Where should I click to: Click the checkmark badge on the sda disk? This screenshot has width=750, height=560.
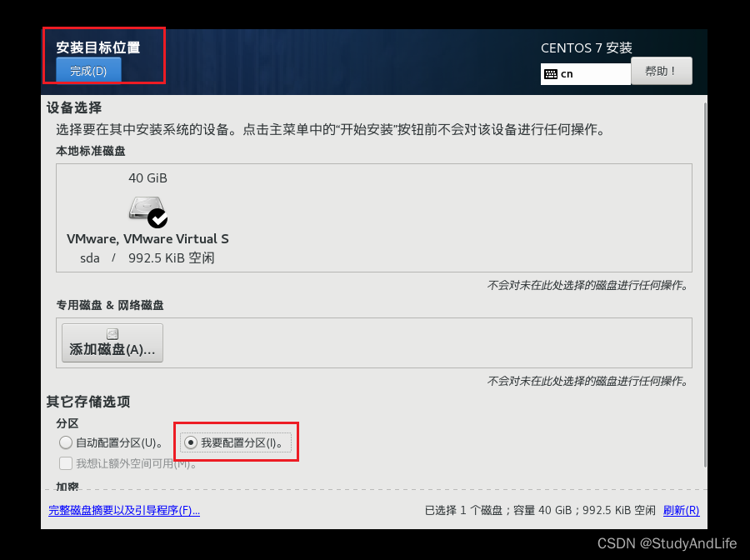point(157,218)
